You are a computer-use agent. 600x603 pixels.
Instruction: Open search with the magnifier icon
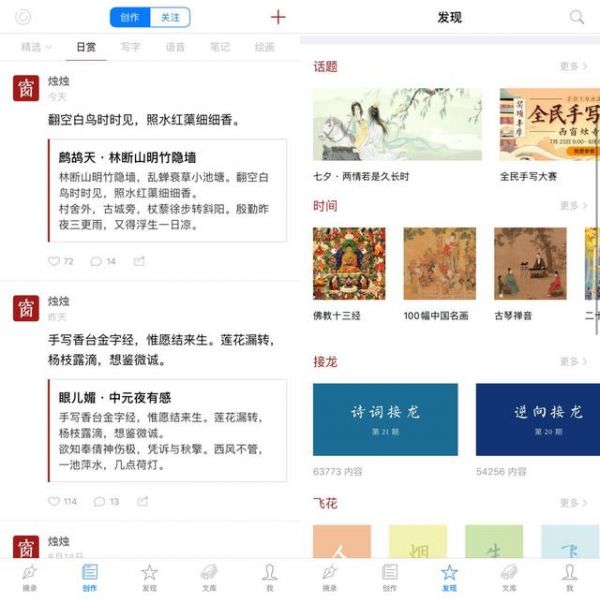[x=577, y=17]
